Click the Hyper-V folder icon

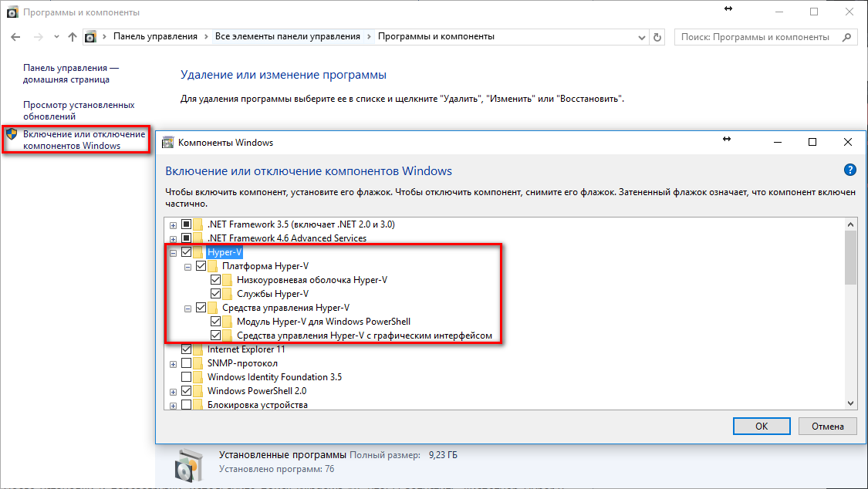[x=199, y=252]
